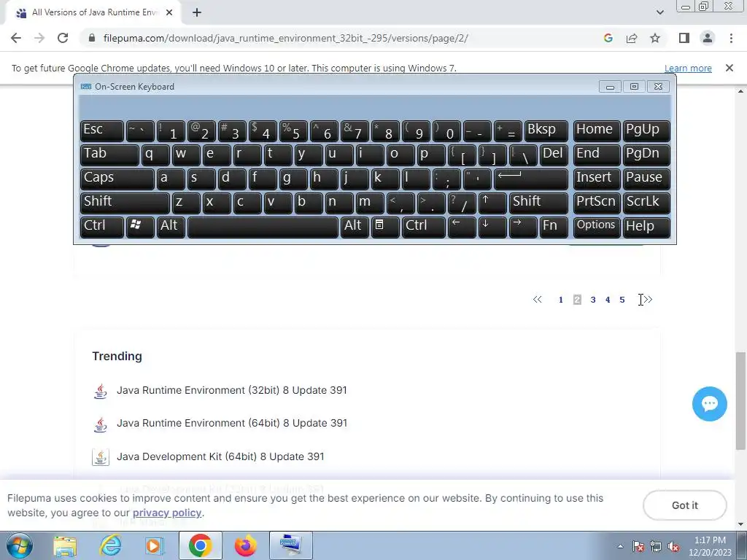Toggle Caps key on On-Screen Keyboard
Screen dimensions: 747x560
coord(117,179)
